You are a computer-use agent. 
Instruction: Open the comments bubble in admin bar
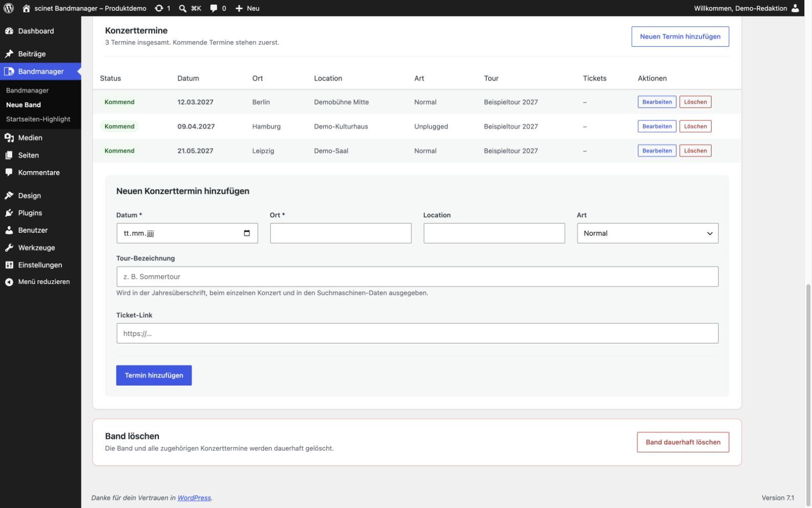[x=213, y=8]
